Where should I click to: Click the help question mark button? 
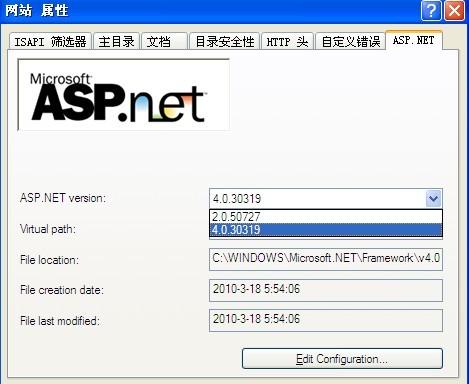pyautogui.click(x=431, y=11)
